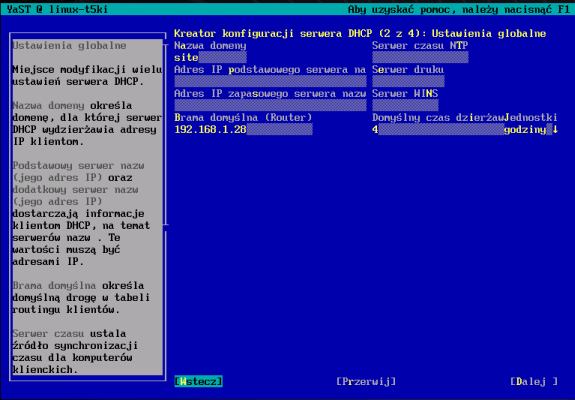This screenshot has width=575, height=400.
Task: Focus the backup name server IP field
Action: click(270, 106)
